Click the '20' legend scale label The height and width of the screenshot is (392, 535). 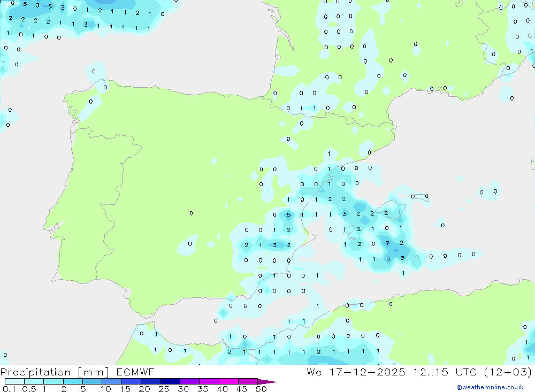(144, 389)
